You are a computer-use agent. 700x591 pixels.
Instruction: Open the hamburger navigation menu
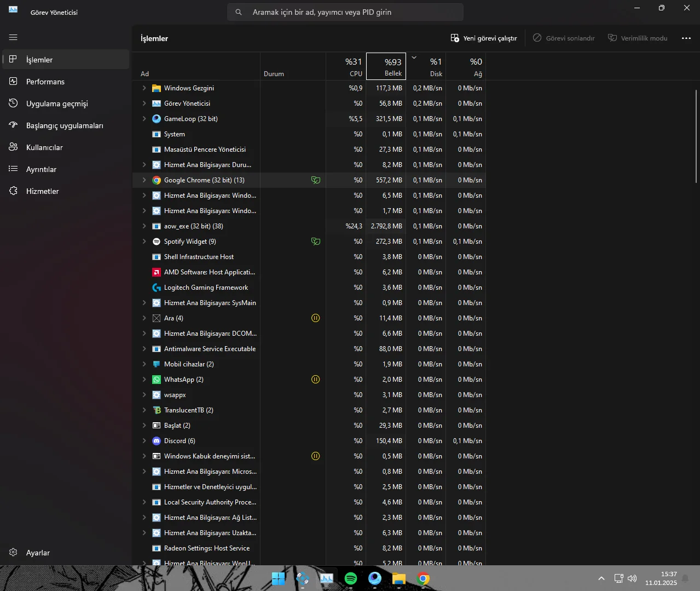[x=13, y=37]
